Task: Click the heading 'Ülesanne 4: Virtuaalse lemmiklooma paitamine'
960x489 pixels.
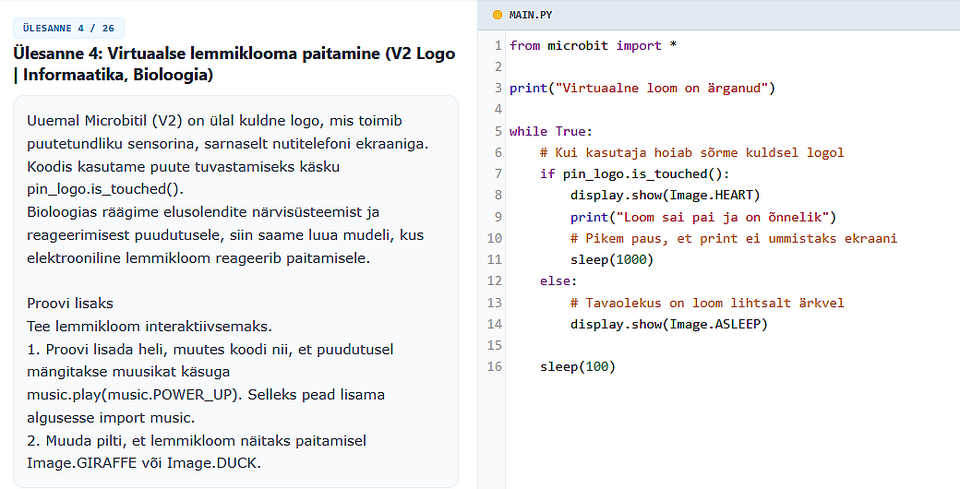Action: pyautogui.click(x=234, y=64)
